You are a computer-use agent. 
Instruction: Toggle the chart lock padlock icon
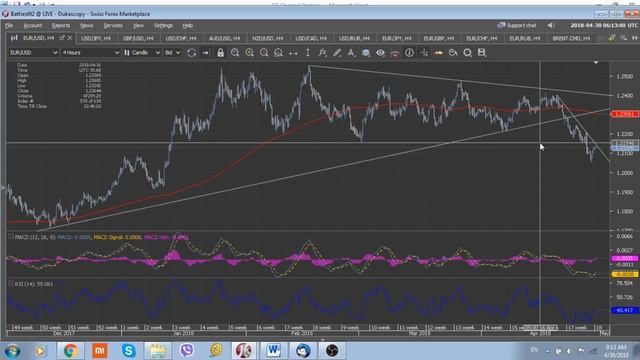220,53
